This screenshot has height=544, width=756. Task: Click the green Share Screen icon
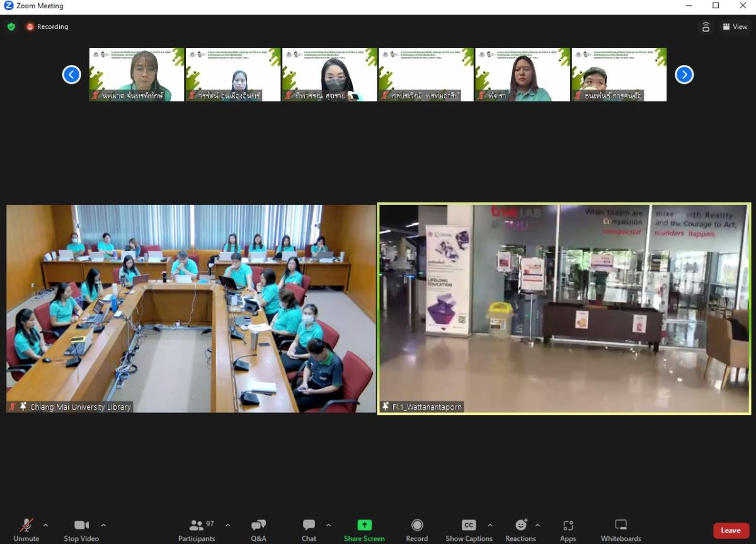coord(364,526)
